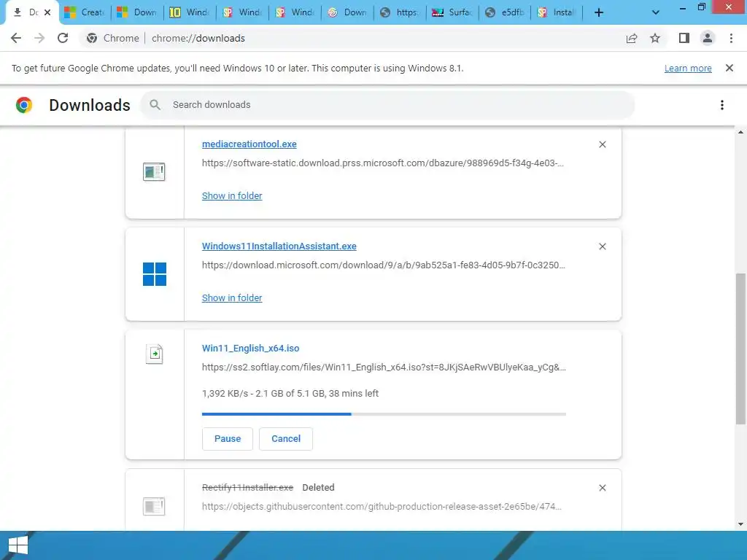This screenshot has height=560, width=747.
Task: Open the mediacreationtool.exe file link
Action: tap(249, 144)
